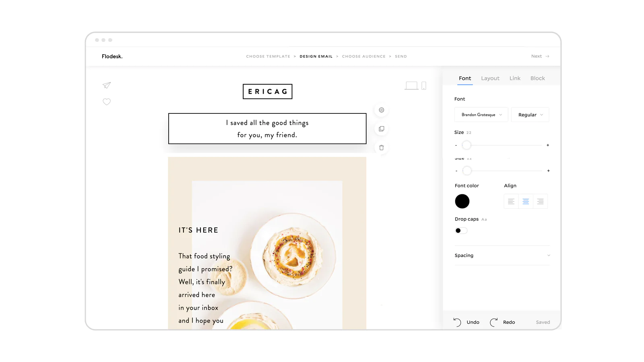Click the 'arrived here' line
This screenshot has width=644, height=362.
[x=197, y=295]
